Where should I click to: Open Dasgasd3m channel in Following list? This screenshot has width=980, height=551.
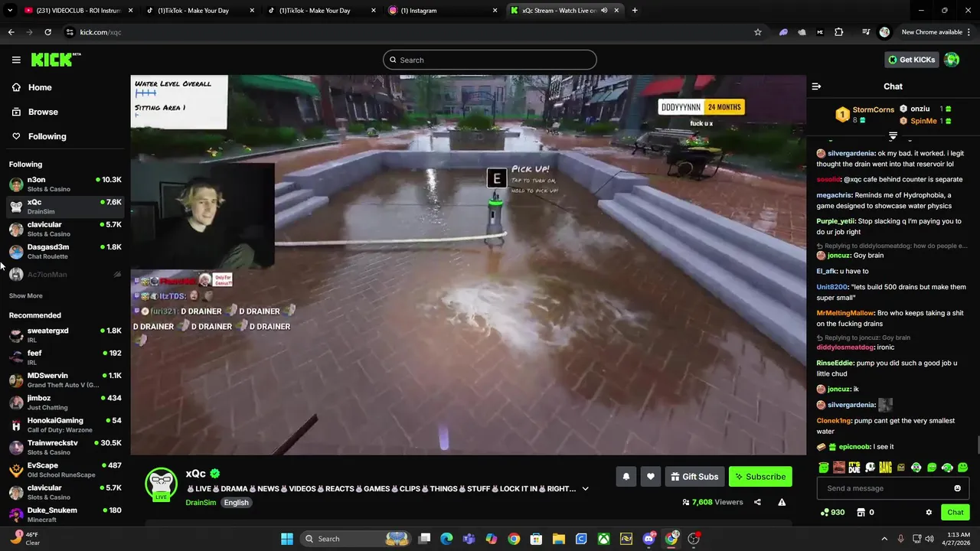click(x=65, y=252)
